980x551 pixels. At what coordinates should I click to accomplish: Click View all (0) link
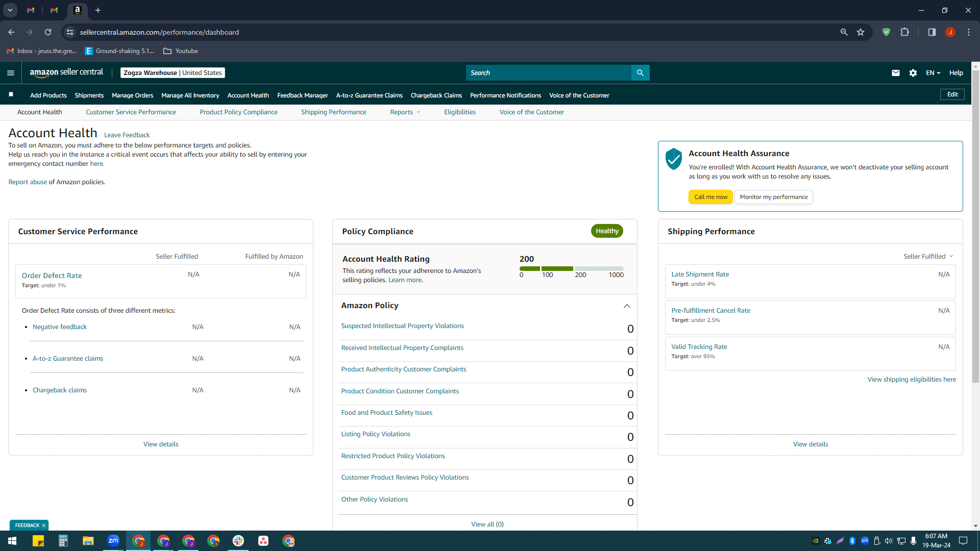coord(487,524)
